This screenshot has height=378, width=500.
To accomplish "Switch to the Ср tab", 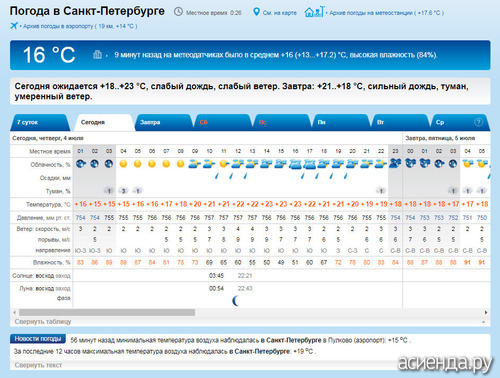I will [459, 122].
